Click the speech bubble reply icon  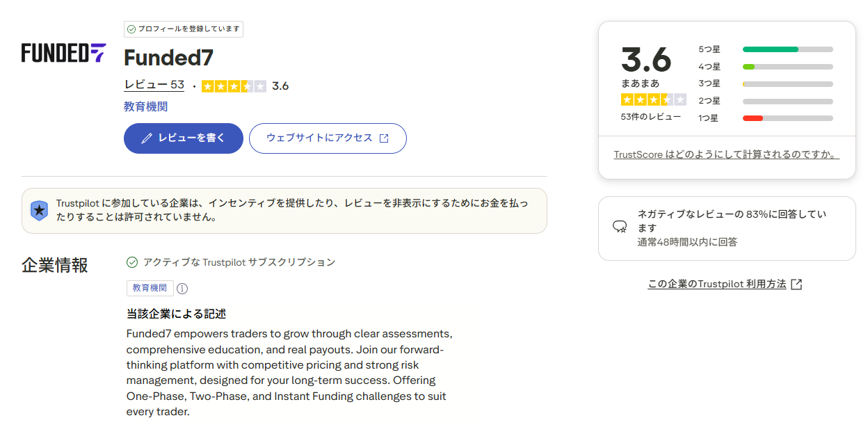tap(619, 227)
